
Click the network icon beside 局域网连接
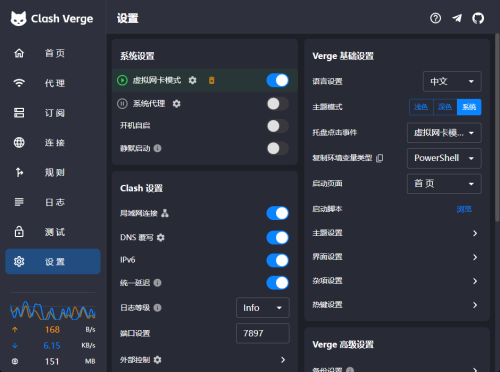click(165, 213)
